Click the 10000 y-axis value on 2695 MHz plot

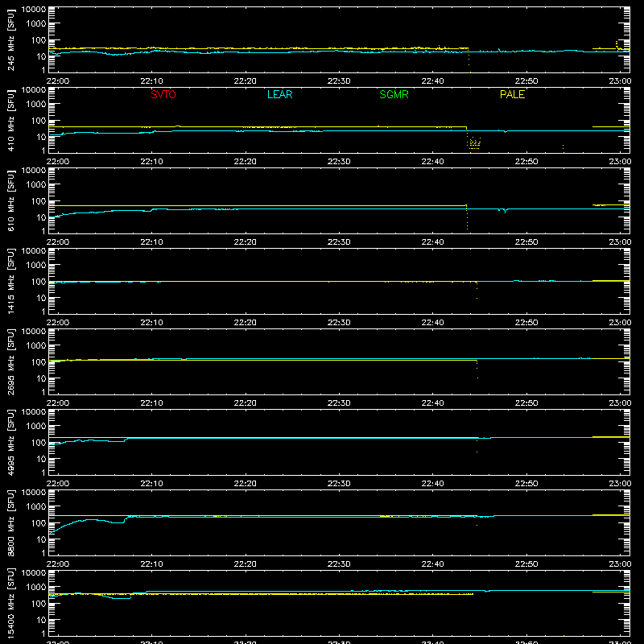click(x=34, y=332)
